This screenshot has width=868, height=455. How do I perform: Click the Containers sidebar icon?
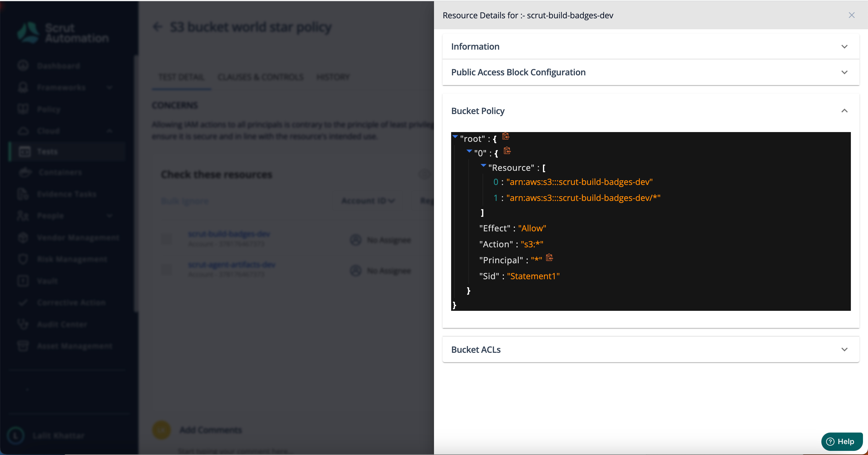25,172
